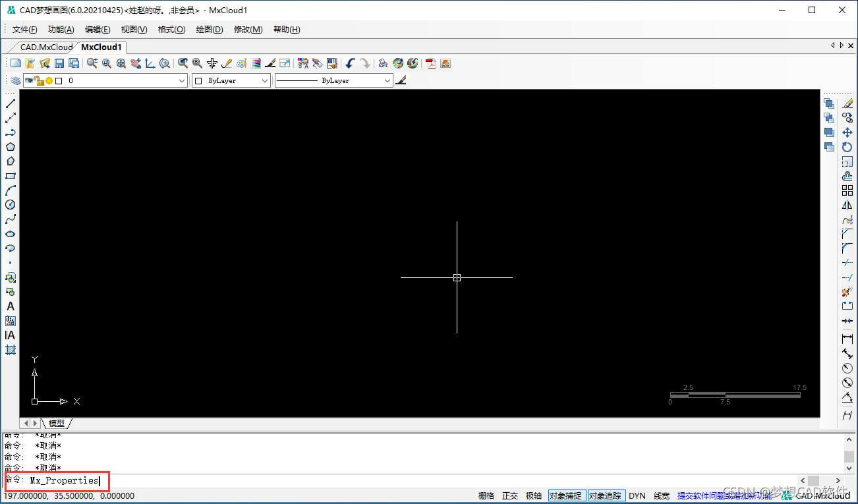Click the layout tab scroll-left arrow
Image resolution: width=858 pixels, height=504 pixels.
tap(26, 423)
